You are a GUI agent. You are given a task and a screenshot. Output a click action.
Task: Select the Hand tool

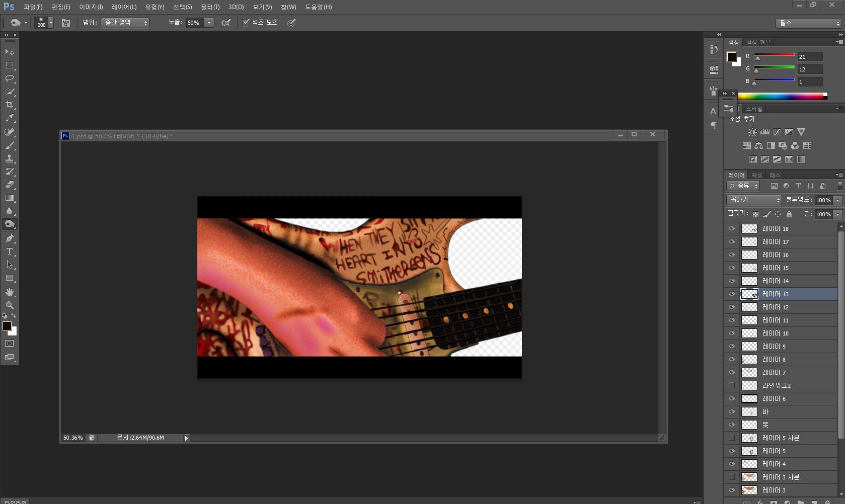pyautogui.click(x=10, y=292)
